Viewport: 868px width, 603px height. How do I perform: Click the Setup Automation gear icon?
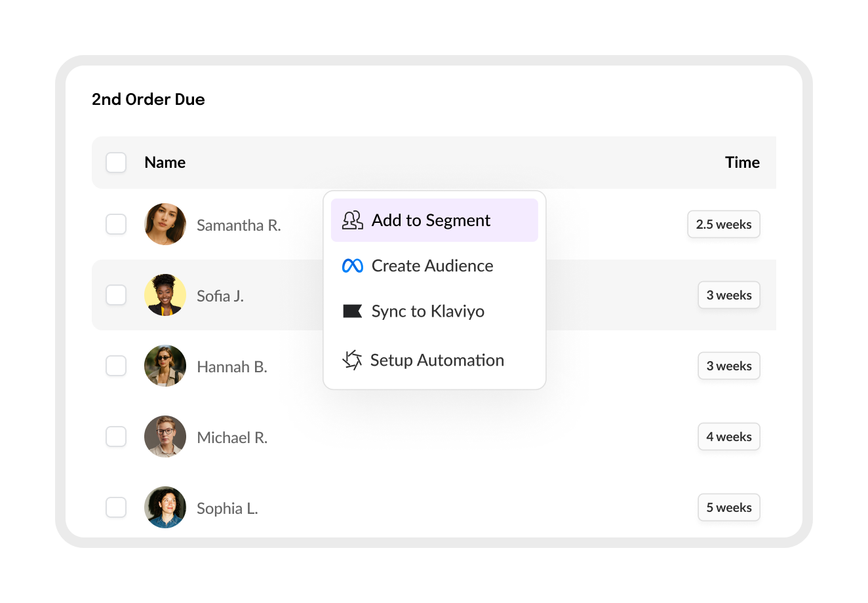point(352,360)
